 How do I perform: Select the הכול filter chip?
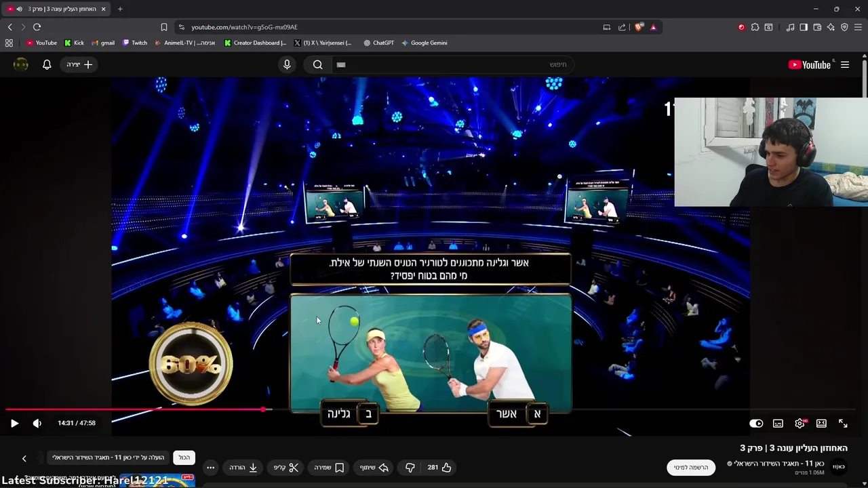click(x=184, y=457)
